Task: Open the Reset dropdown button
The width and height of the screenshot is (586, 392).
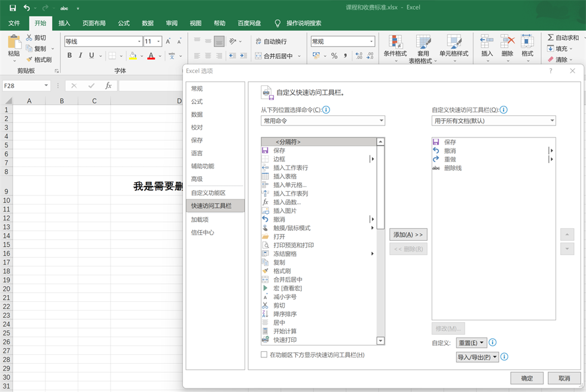Action: (472, 343)
